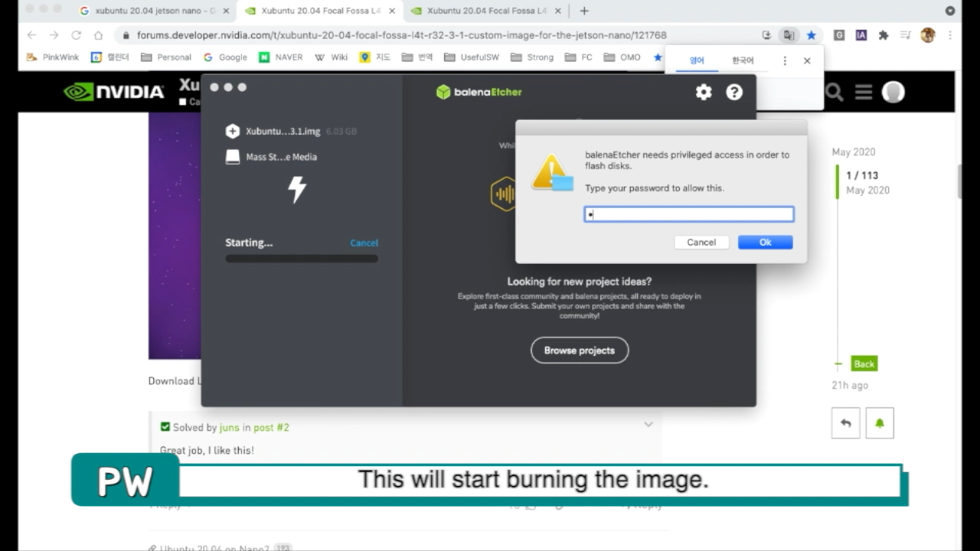Click the 21h ago timeline link
The image size is (980, 551).
point(850,386)
